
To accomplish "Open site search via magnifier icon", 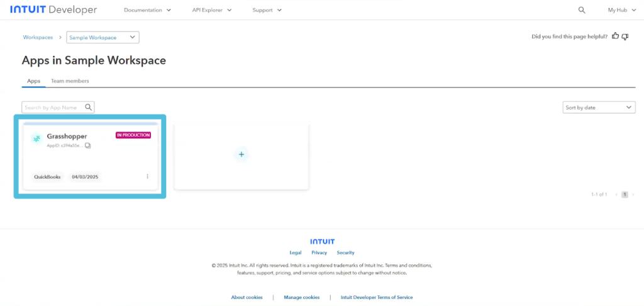I will pos(582,10).
